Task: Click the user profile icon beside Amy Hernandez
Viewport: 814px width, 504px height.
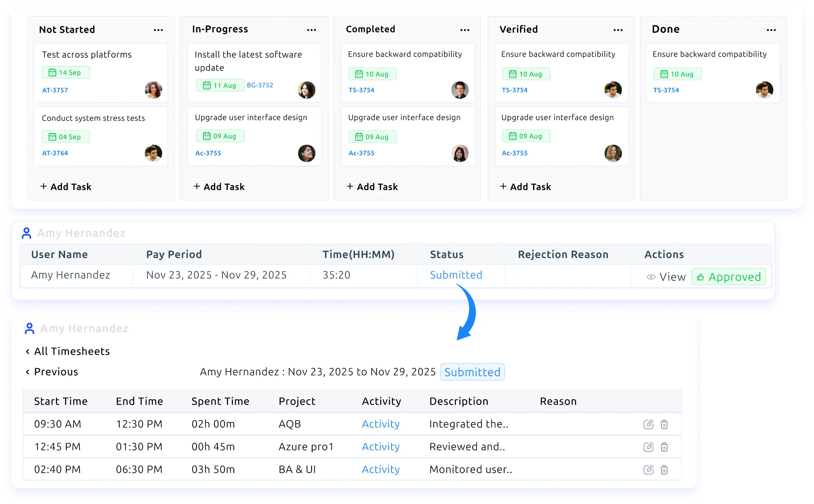Action: 27,233
